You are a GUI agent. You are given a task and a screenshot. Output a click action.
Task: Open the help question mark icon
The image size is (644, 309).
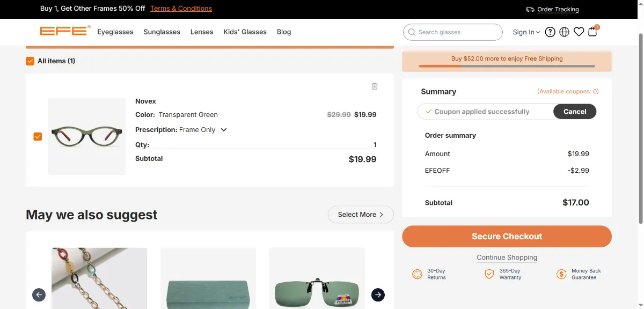tap(550, 32)
